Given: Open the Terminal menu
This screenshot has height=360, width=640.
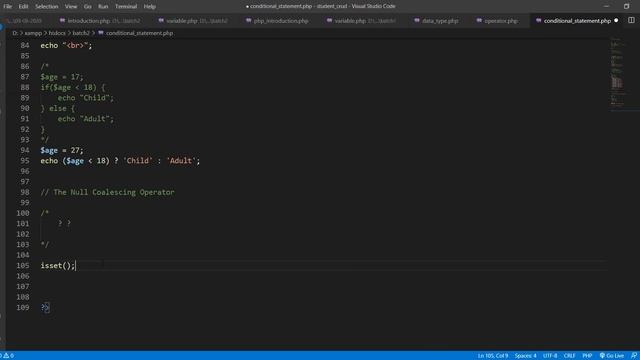Looking at the screenshot, I should pos(126,7).
